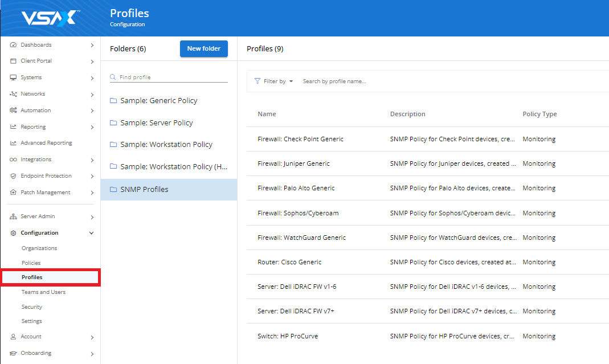Expand the Automation chevron

pyautogui.click(x=92, y=111)
